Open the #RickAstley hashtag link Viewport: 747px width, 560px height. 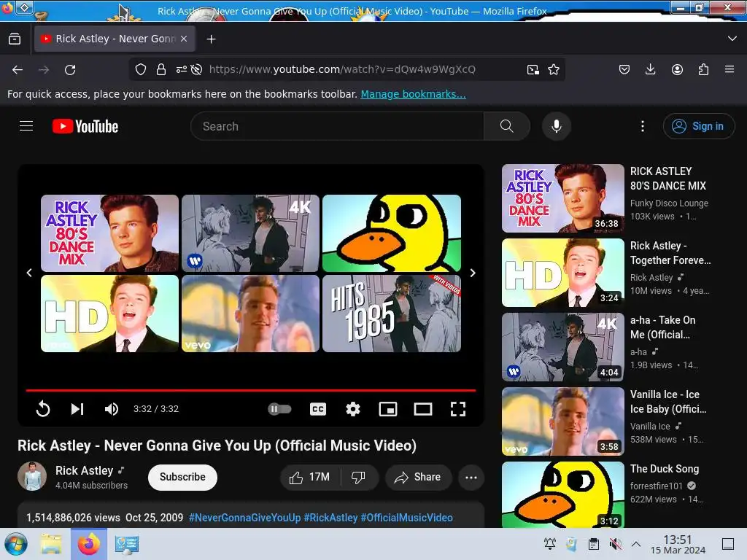point(330,518)
